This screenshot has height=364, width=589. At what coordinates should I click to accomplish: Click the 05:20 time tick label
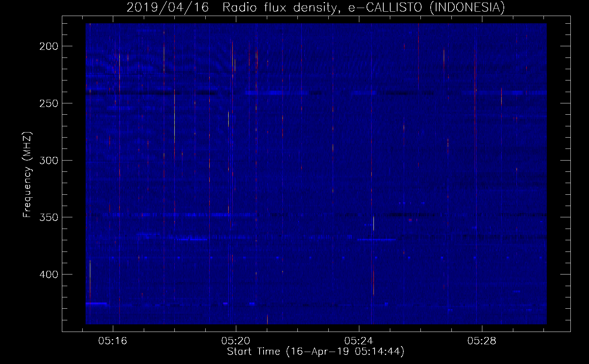click(x=236, y=341)
